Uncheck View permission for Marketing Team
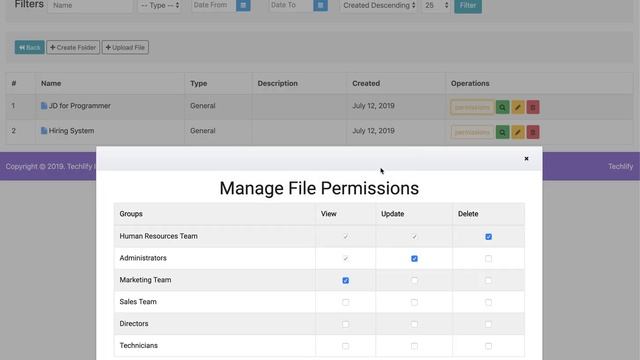 346,280
